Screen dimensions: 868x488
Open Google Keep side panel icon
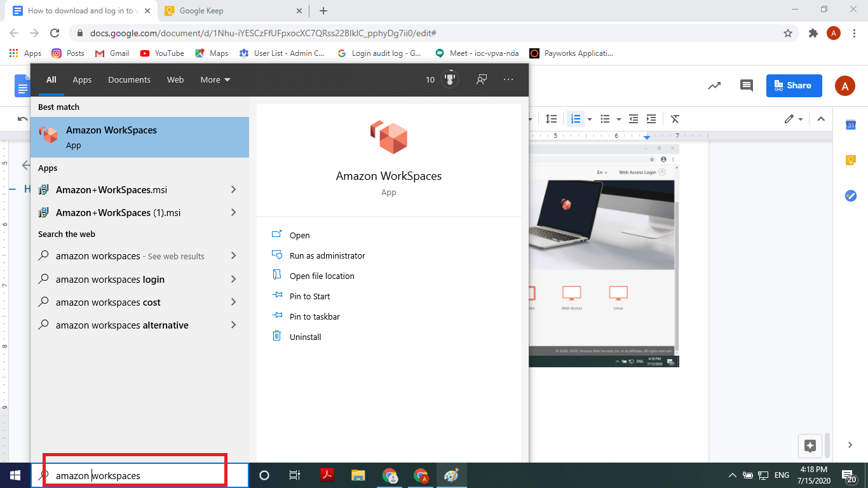point(851,160)
